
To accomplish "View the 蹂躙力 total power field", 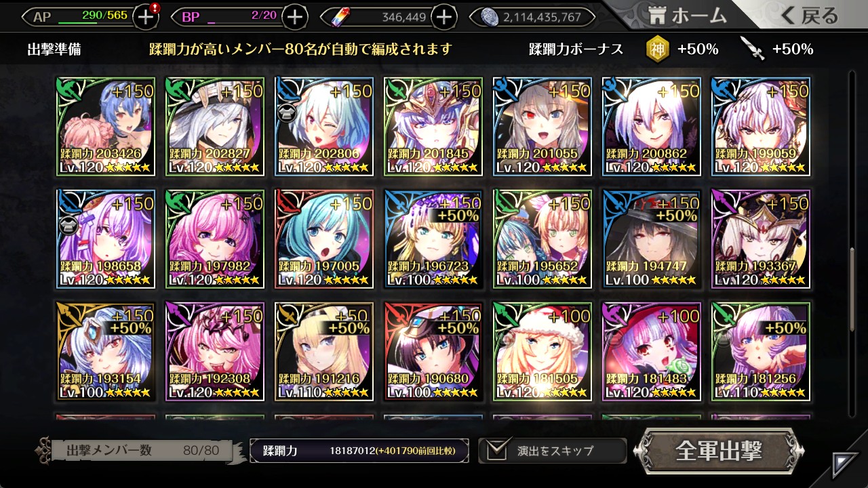I will [x=359, y=451].
